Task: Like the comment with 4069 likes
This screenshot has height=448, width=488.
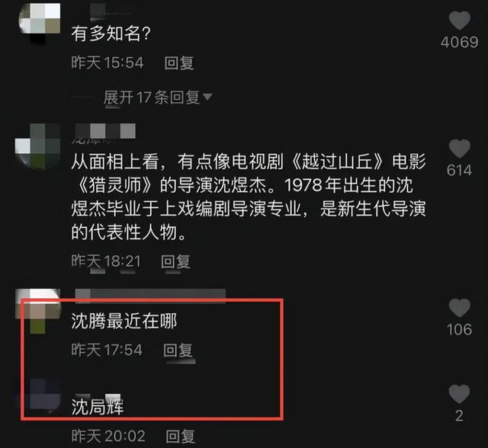Action: tap(459, 21)
